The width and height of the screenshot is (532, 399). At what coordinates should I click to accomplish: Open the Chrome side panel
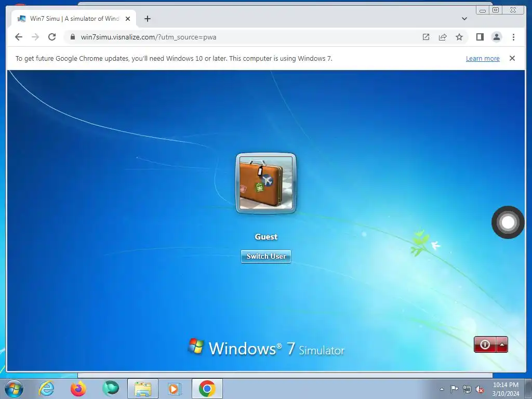(480, 37)
